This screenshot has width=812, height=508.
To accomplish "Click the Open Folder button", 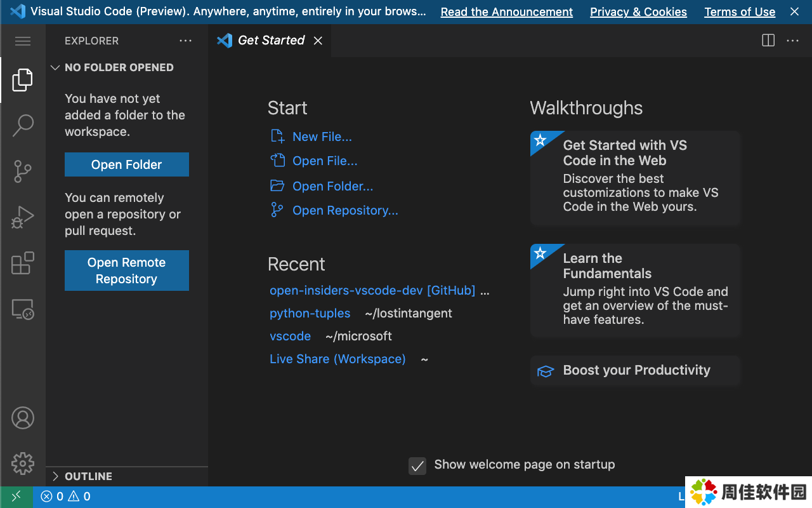I will coord(127,164).
